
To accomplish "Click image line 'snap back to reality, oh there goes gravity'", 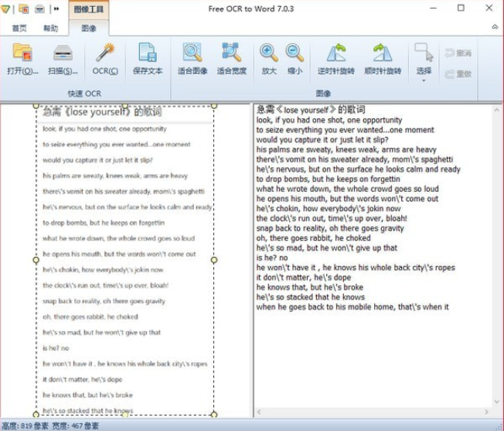I will click(x=104, y=301).
